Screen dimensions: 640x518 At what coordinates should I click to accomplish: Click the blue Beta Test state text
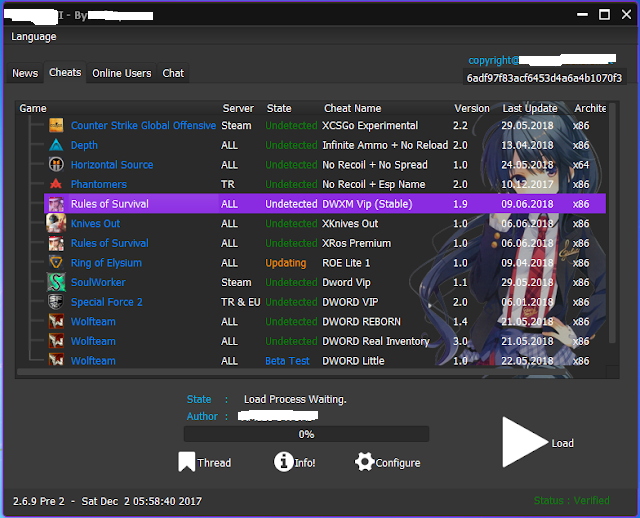(x=287, y=360)
